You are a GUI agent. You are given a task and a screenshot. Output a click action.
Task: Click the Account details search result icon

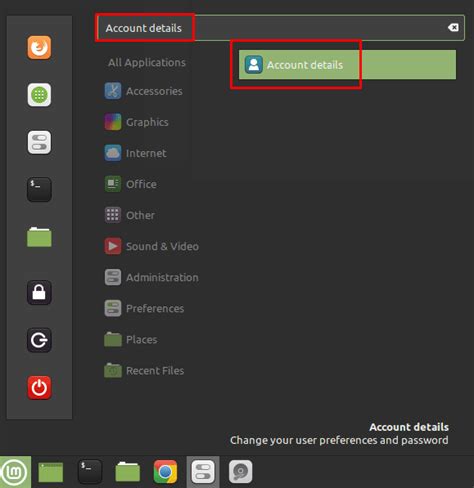pyautogui.click(x=254, y=65)
